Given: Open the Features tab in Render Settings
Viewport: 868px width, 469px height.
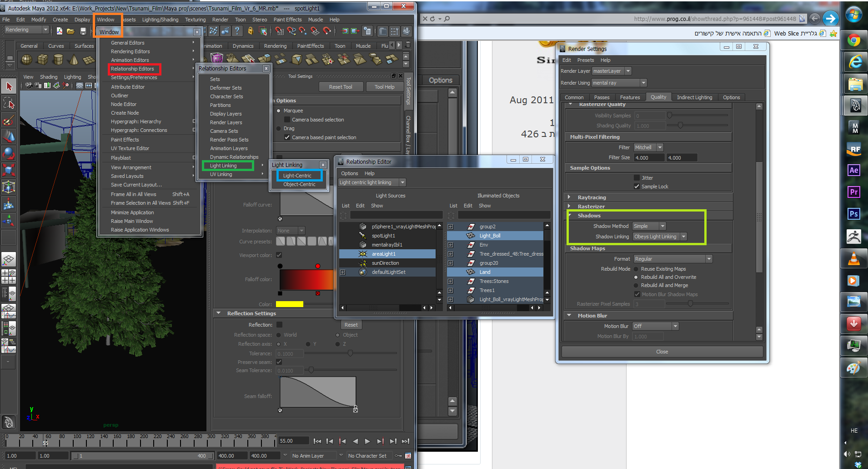Looking at the screenshot, I should coord(630,97).
